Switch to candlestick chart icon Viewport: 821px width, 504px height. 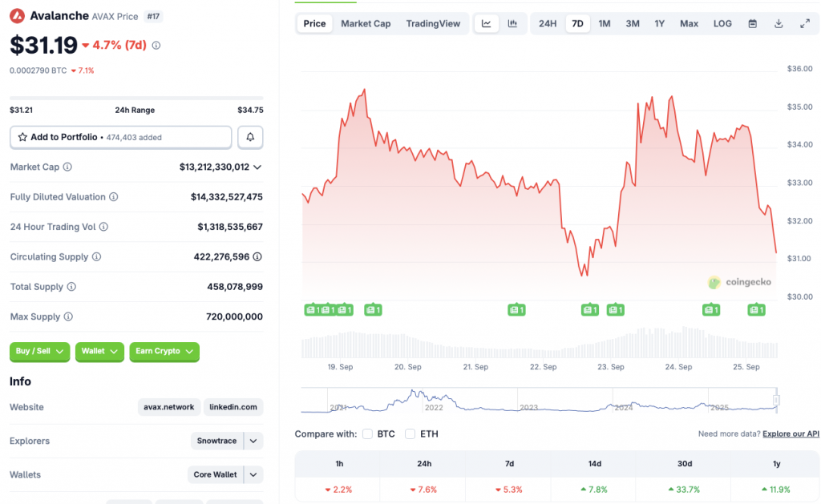[512, 23]
